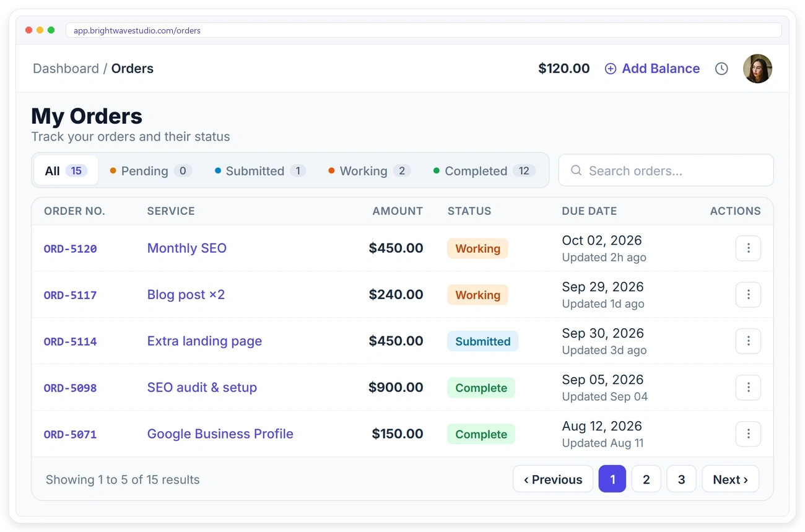Open the Blog post ×2 service
Viewport: 805px width, 532px height.
point(186,295)
